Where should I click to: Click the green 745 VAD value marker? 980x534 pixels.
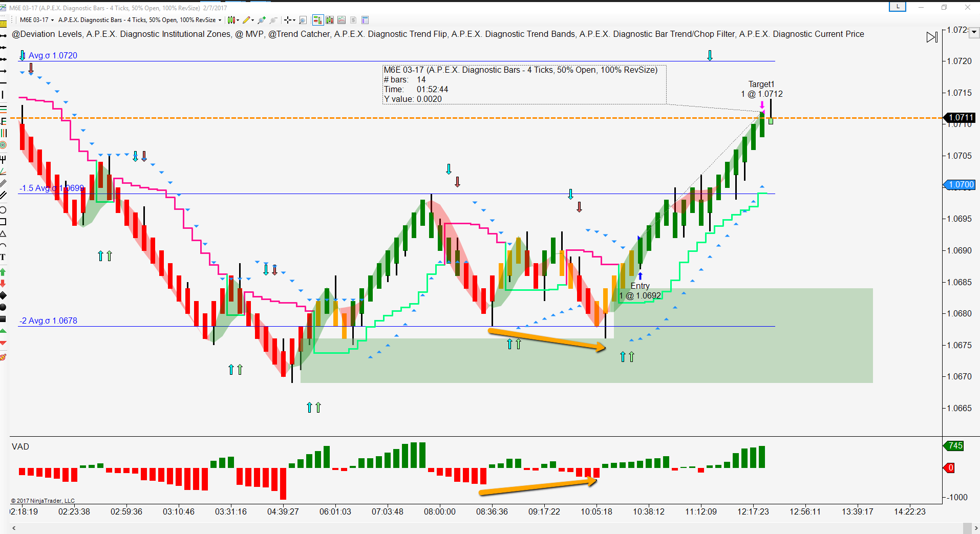coord(954,446)
